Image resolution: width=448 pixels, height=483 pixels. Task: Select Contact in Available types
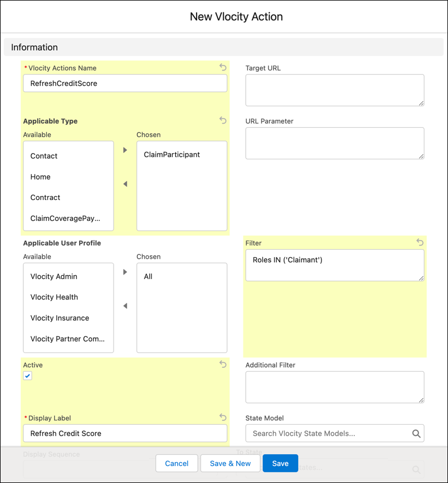coord(68,156)
